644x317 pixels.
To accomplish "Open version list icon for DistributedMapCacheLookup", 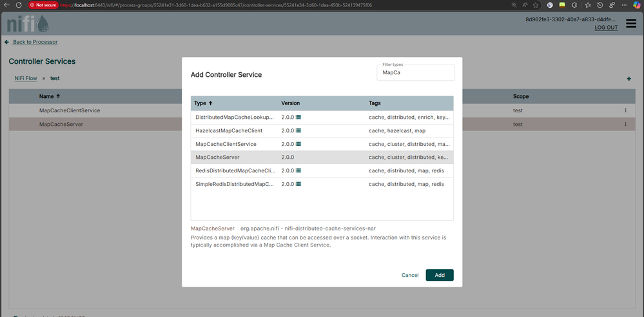I will (298, 117).
